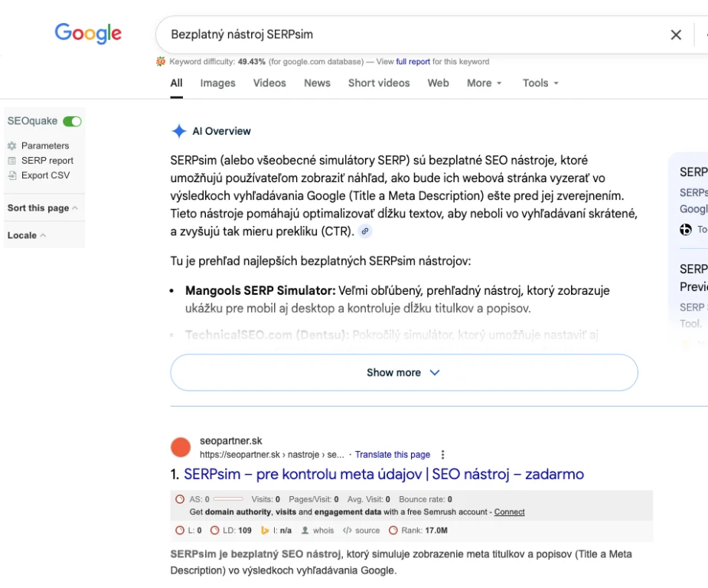Open the three-dot menu for seopartner.sk result
The width and height of the screenshot is (708, 588).
[442, 455]
